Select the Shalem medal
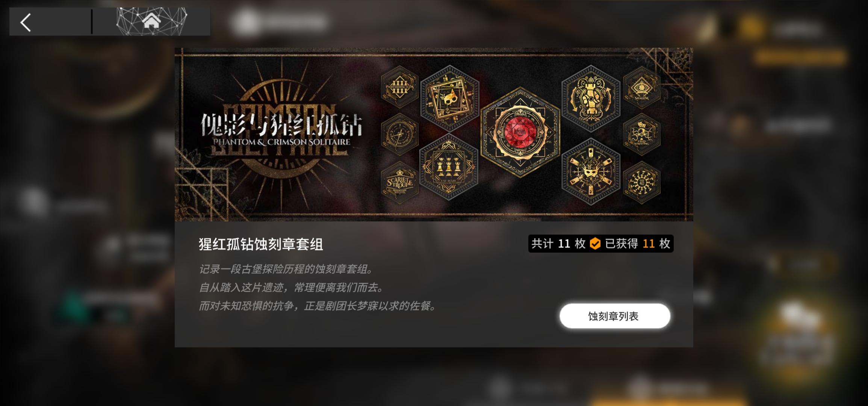 point(641,88)
